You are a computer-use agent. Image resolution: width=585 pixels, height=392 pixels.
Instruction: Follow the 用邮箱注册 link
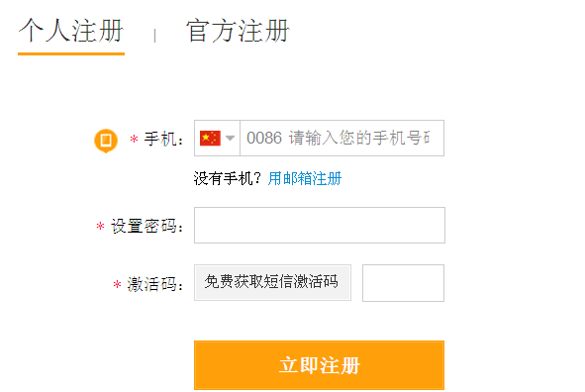coord(305,178)
